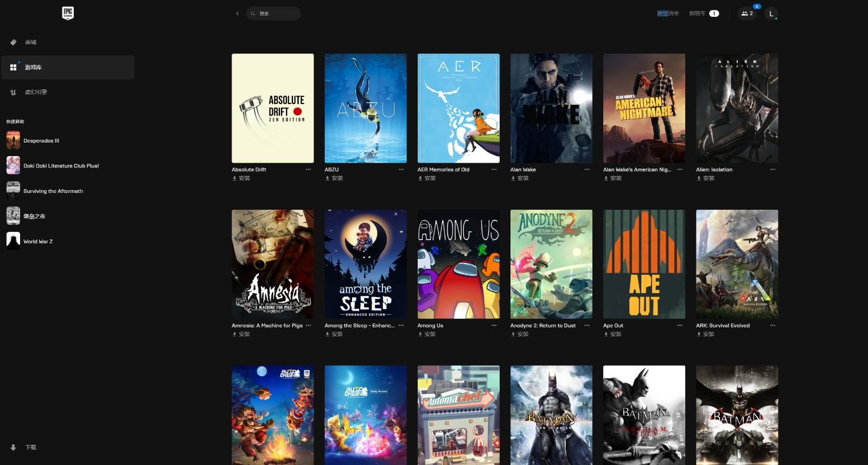Viewport: 868px width, 465px height.
Task: Open the L profile avatar menu
Action: pos(771,14)
